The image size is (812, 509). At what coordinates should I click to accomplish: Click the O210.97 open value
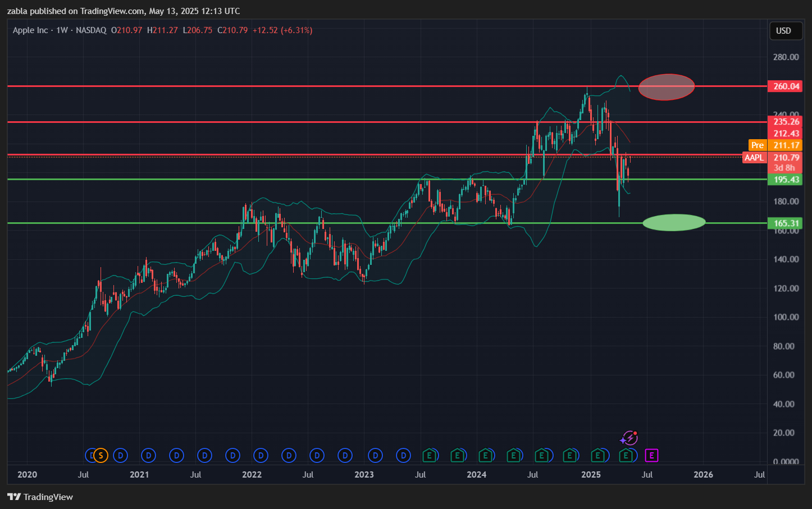(x=126, y=30)
